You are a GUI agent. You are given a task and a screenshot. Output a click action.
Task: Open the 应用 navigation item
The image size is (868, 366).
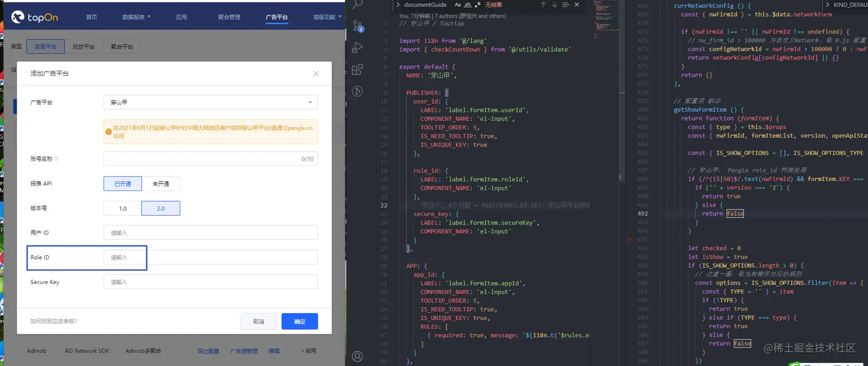pos(181,17)
